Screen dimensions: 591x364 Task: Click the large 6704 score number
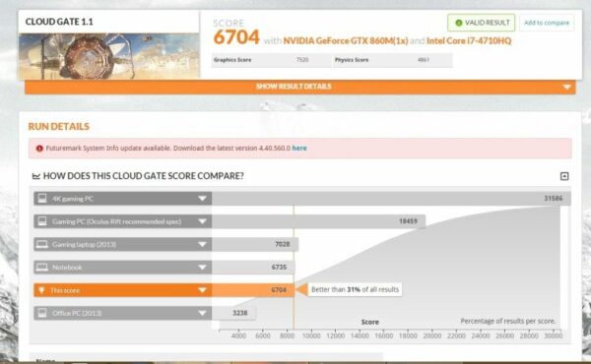pyautogui.click(x=236, y=37)
